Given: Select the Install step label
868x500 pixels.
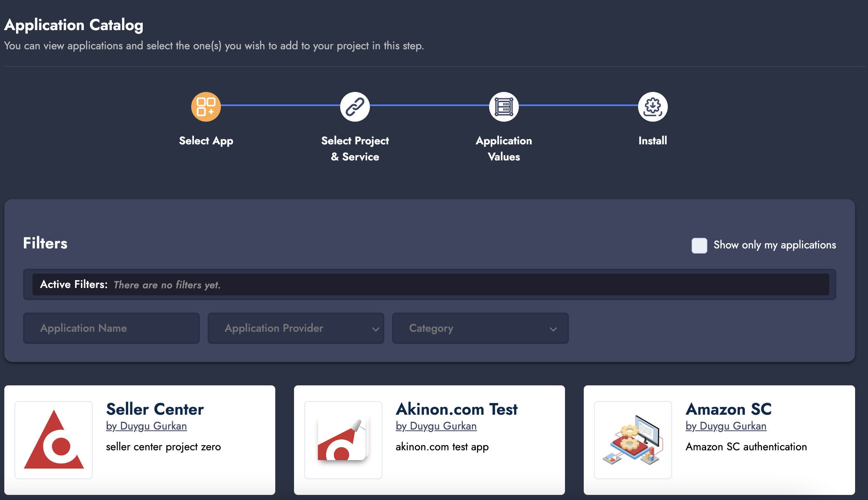Looking at the screenshot, I should tap(653, 140).
